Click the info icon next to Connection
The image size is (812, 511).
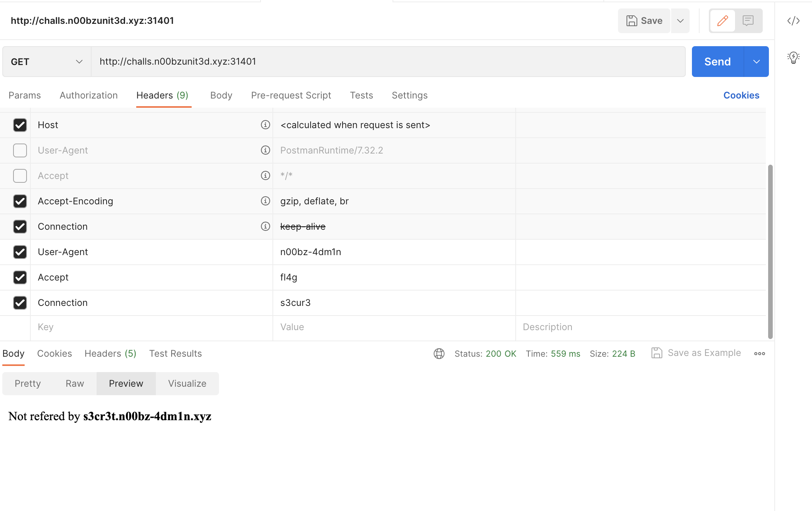tap(266, 226)
